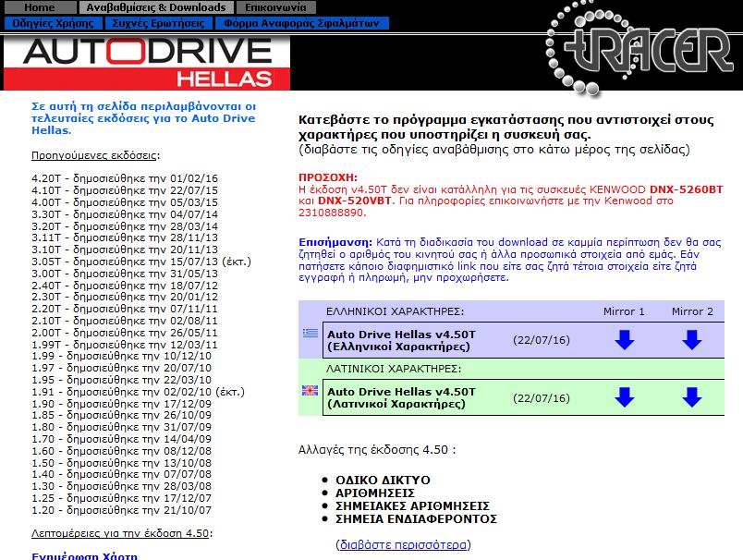Click the ΕΛΛΗΝΙΚΟΙ ΧΑΡΑΚΤΗΡΕΣ section label

point(396,311)
